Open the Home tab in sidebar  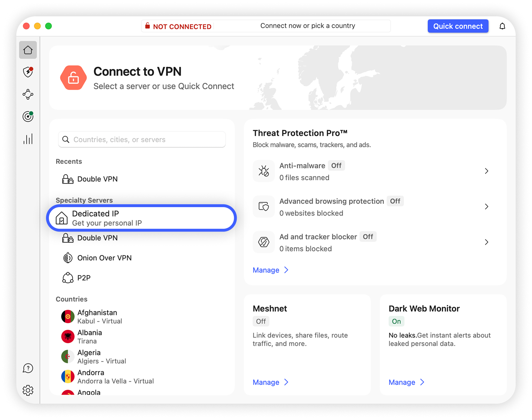[x=28, y=50]
